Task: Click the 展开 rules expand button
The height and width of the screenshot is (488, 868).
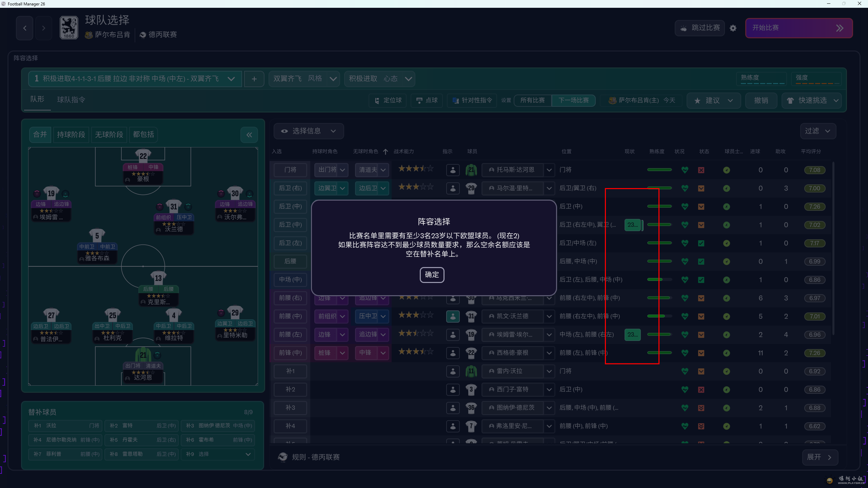Action: (820, 457)
